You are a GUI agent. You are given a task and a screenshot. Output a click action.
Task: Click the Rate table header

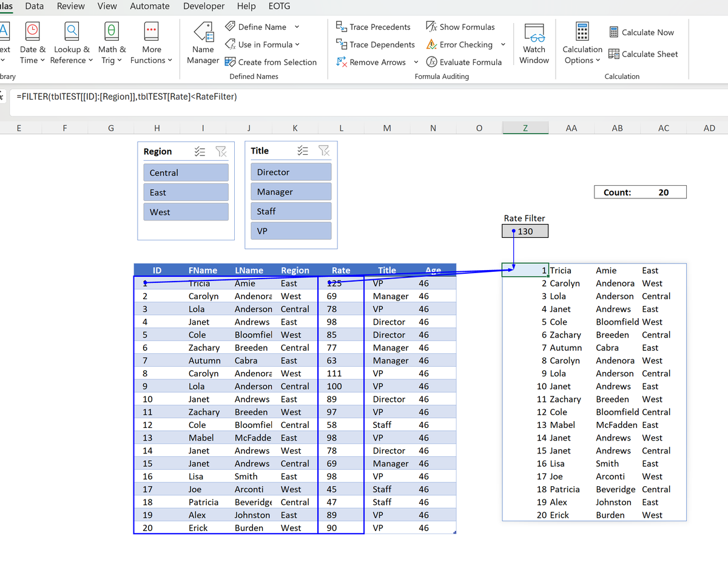[x=341, y=270]
